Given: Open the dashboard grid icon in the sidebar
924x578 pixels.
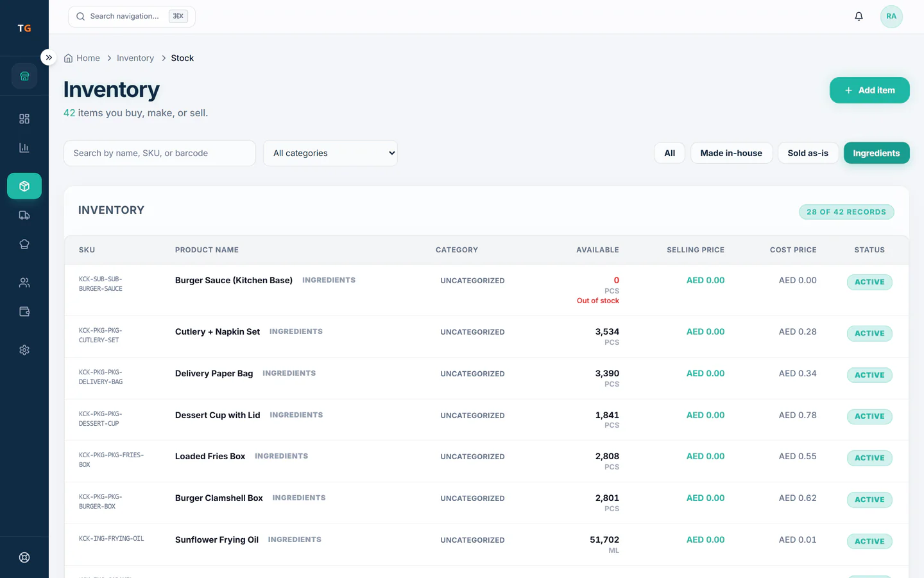Looking at the screenshot, I should click(24, 119).
